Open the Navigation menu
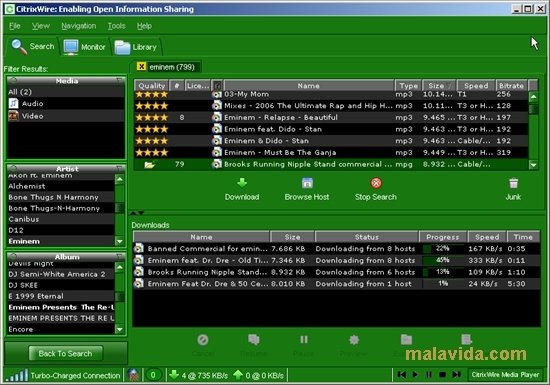550x385 pixels. point(79,26)
